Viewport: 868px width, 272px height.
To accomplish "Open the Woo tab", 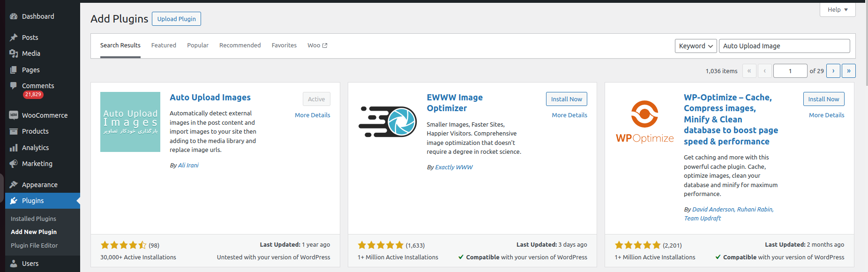I will tap(317, 45).
